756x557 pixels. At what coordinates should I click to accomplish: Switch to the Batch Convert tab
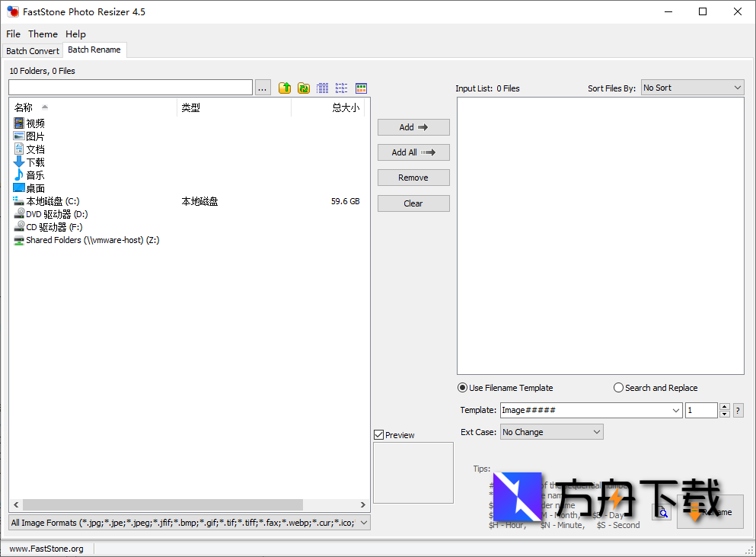tap(33, 51)
